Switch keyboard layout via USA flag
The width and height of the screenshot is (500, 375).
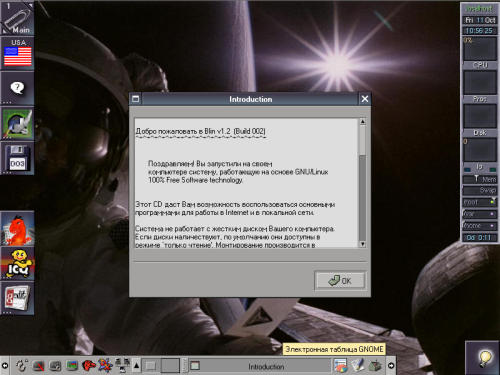click(x=17, y=53)
